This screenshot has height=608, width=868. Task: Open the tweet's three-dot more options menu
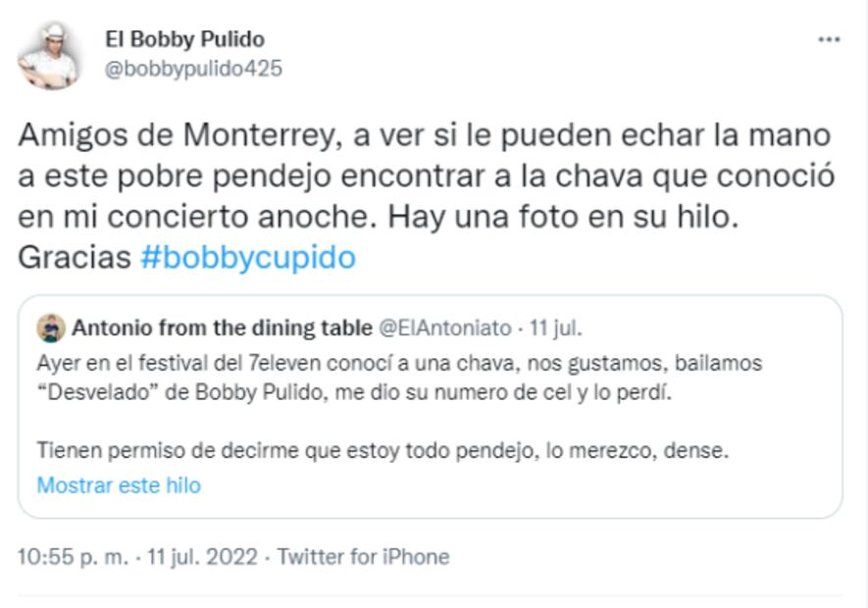pos(829,40)
